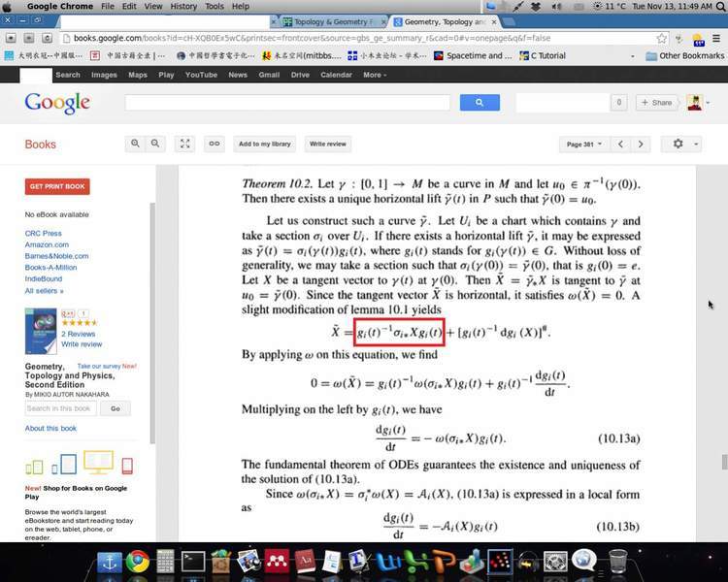Image resolution: width=728 pixels, height=582 pixels.
Task: Click the browser back button
Action: [11, 38]
